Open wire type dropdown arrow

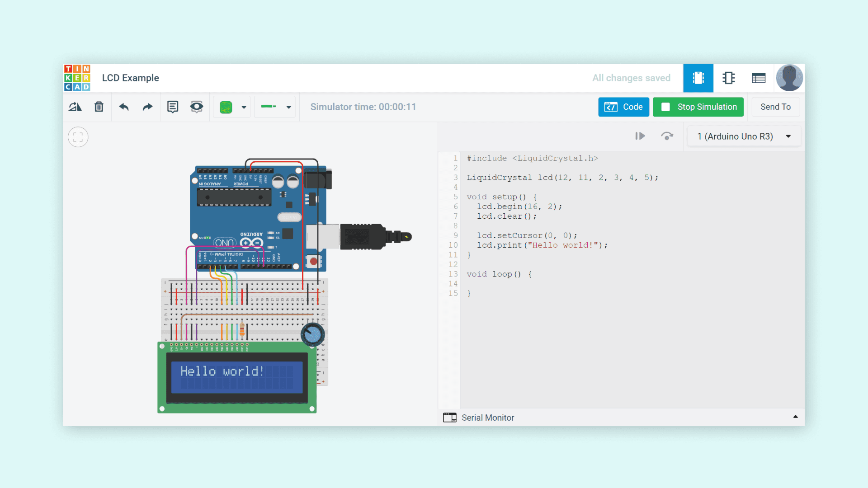tap(288, 107)
